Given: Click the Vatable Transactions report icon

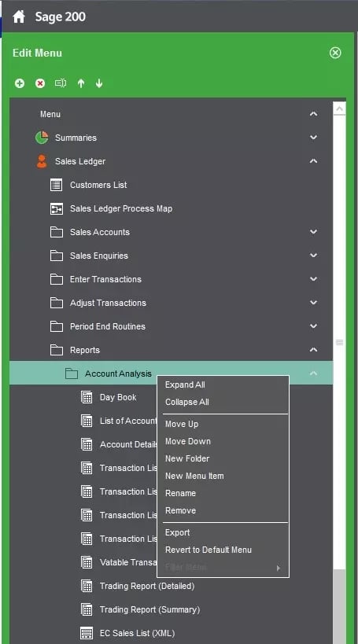Looking at the screenshot, I should click(x=87, y=562).
